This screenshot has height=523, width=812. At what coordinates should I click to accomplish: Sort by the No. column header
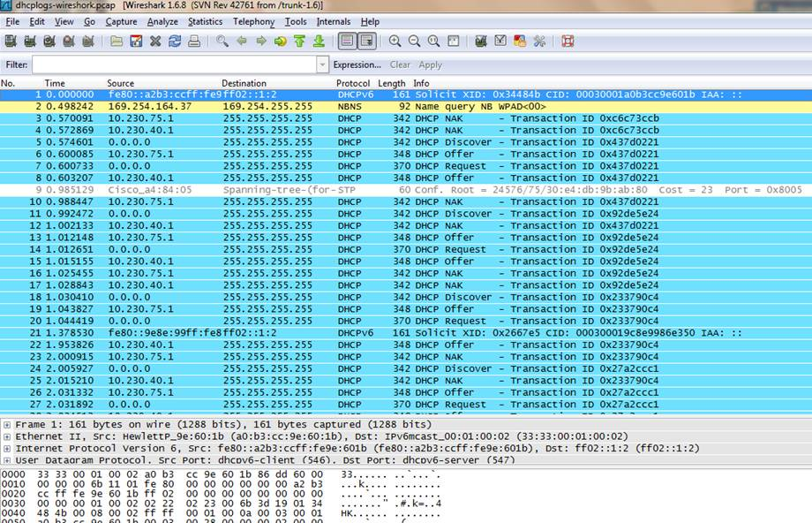click(x=8, y=83)
